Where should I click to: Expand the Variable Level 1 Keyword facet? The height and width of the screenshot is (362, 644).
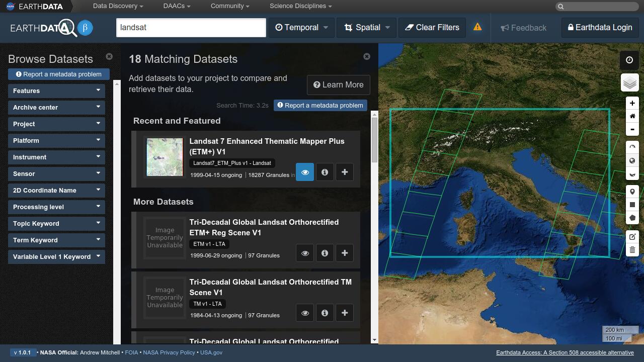pos(56,256)
